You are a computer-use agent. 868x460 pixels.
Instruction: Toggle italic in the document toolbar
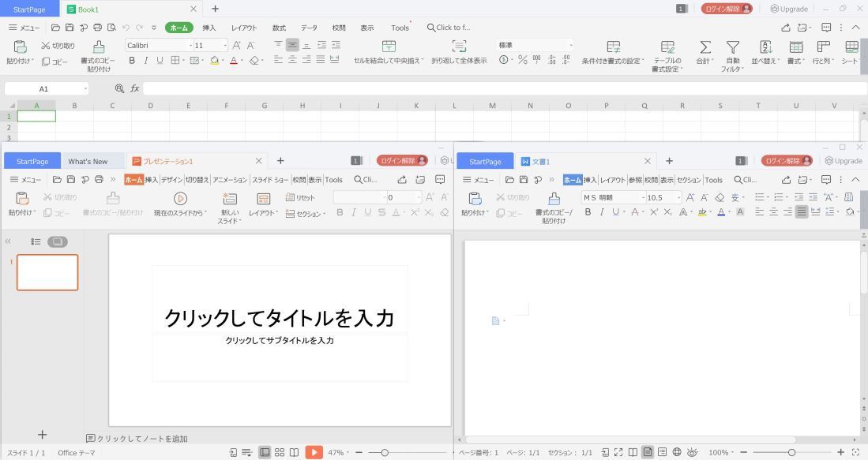click(x=600, y=211)
